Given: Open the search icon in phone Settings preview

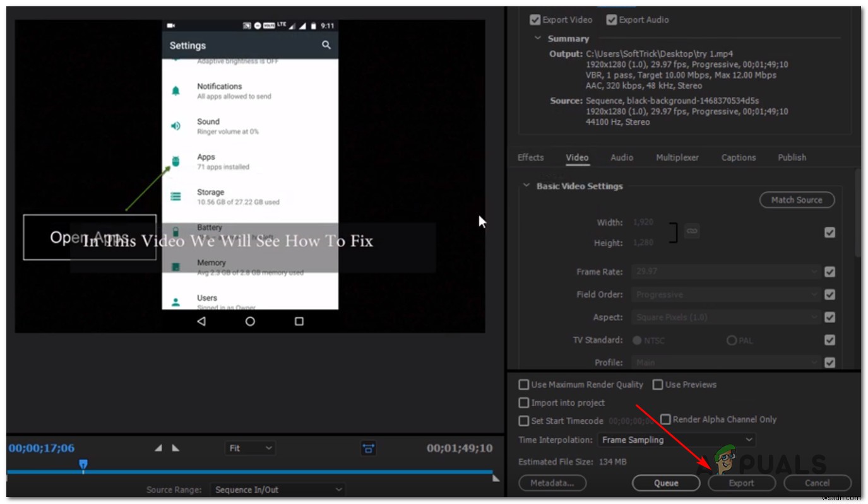Looking at the screenshot, I should [x=326, y=45].
